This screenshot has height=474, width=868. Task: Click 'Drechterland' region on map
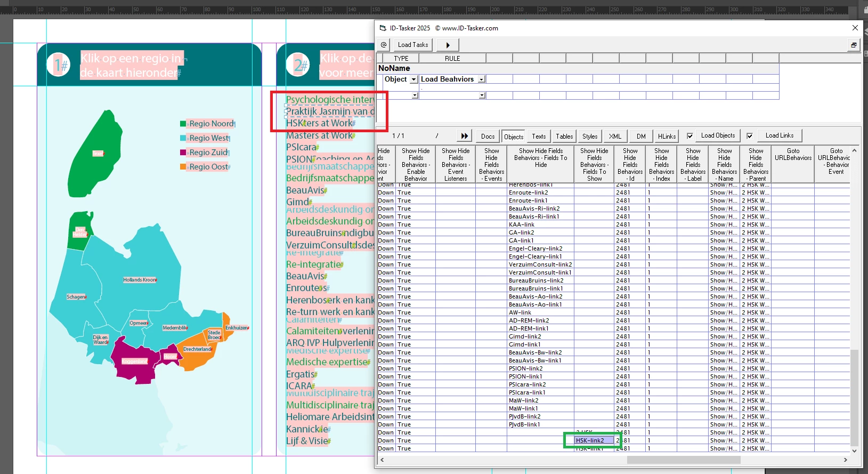(x=197, y=349)
